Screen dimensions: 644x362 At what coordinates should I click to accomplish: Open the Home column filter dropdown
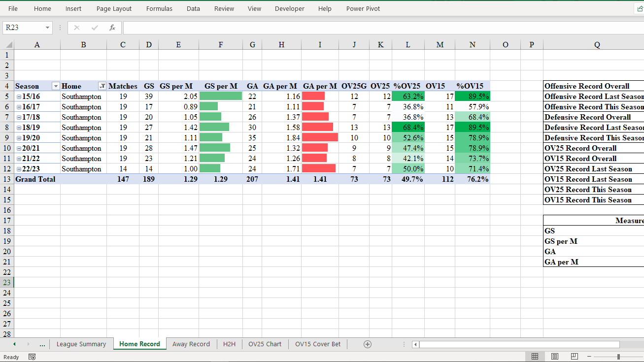(103, 86)
